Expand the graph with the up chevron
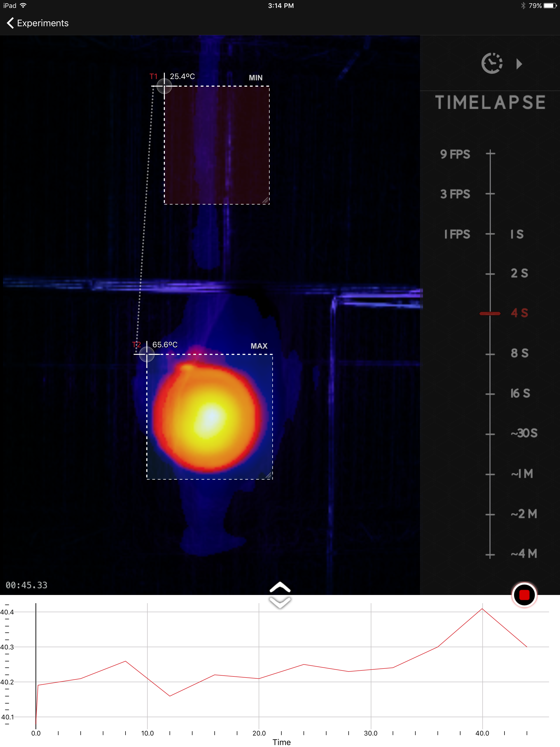 tap(280, 587)
